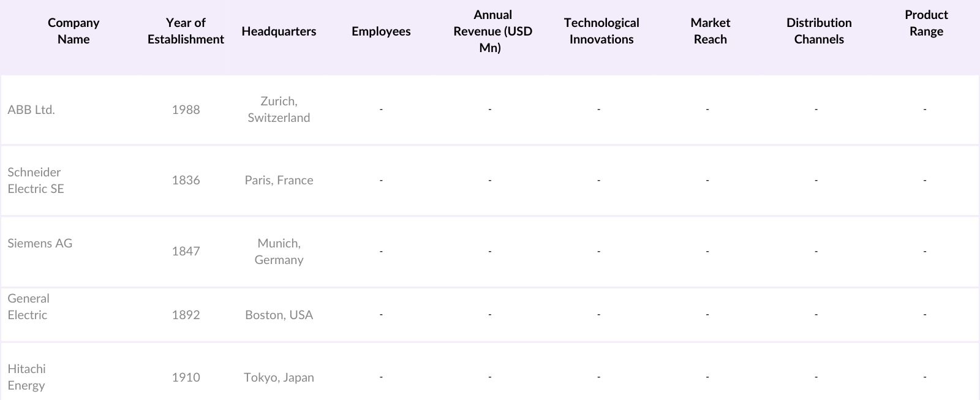Select the Annual Revenue (USD Mn) header

click(492, 31)
